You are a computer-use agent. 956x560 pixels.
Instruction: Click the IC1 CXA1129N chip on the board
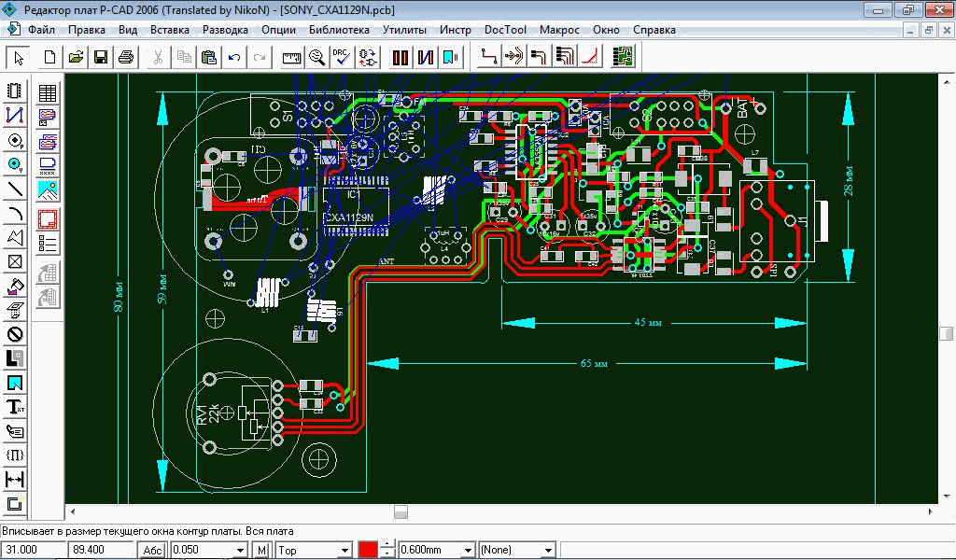pos(356,206)
